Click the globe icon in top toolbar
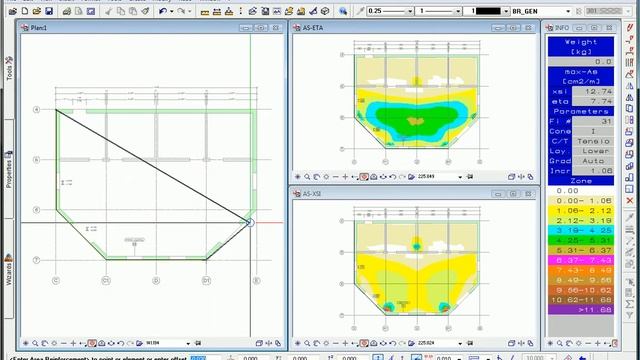Screen dimensions: 640x360 pos(343,11)
